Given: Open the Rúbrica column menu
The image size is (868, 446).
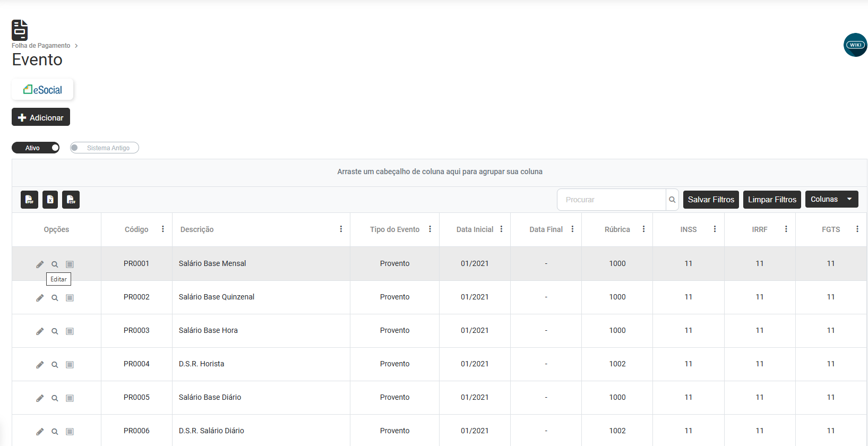Looking at the screenshot, I should [643, 229].
